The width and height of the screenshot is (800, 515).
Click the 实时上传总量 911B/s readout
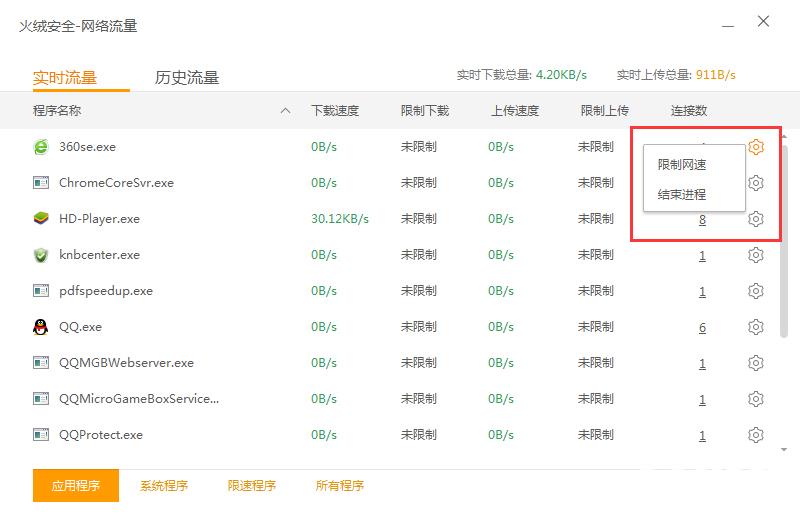coord(676,75)
